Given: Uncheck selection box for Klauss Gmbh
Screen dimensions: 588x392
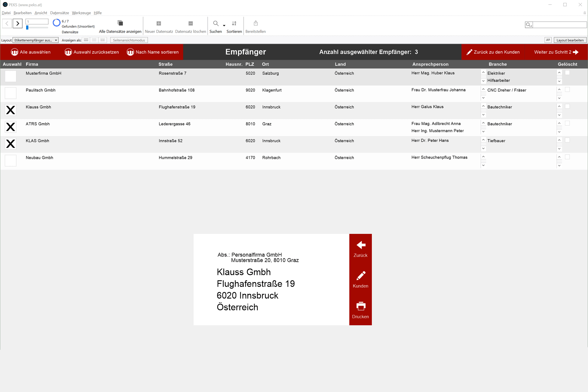Looking at the screenshot, I should [x=11, y=110].
